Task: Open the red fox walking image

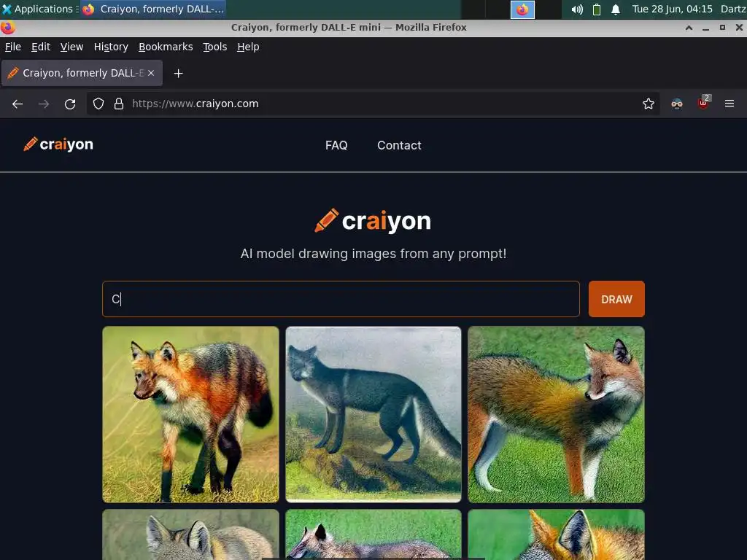Action: click(190, 414)
